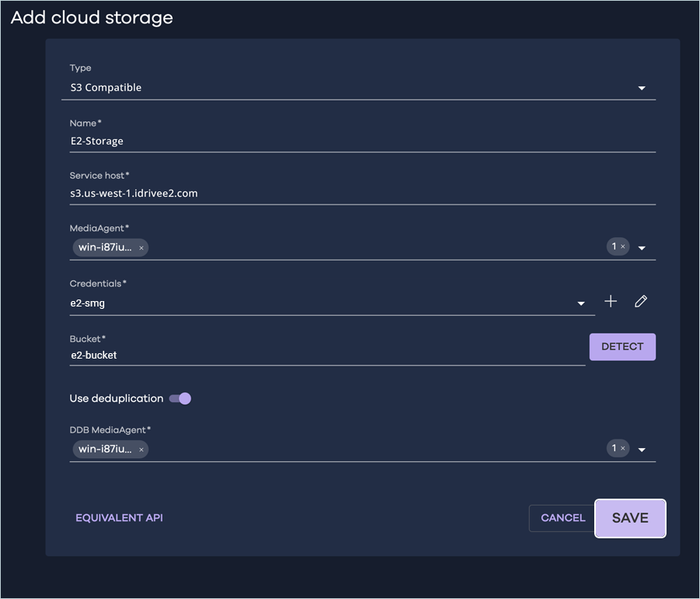The image size is (700, 599).
Task: Remove win-i87iu chip from DDB MediaAgent field
Action: click(x=141, y=449)
